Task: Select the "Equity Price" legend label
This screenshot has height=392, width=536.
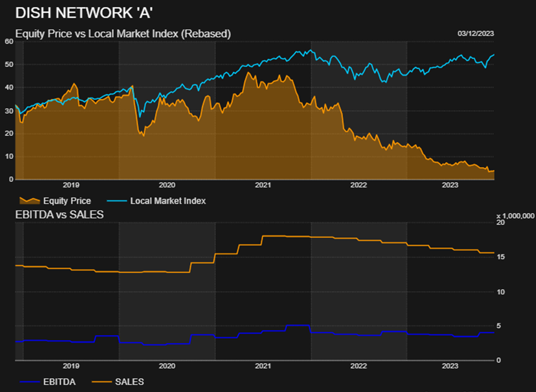Action: [x=67, y=201]
